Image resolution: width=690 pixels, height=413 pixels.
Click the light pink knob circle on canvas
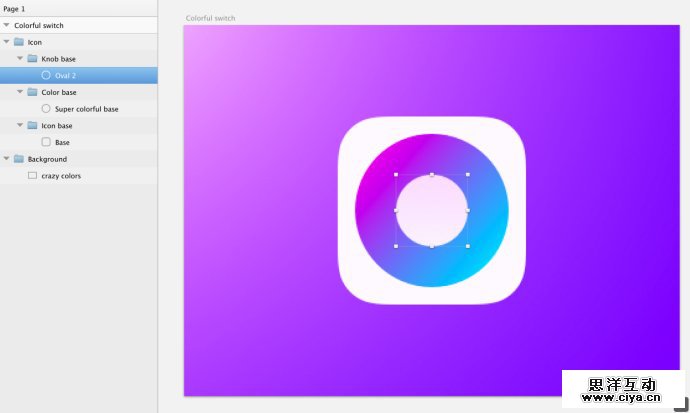coord(432,210)
